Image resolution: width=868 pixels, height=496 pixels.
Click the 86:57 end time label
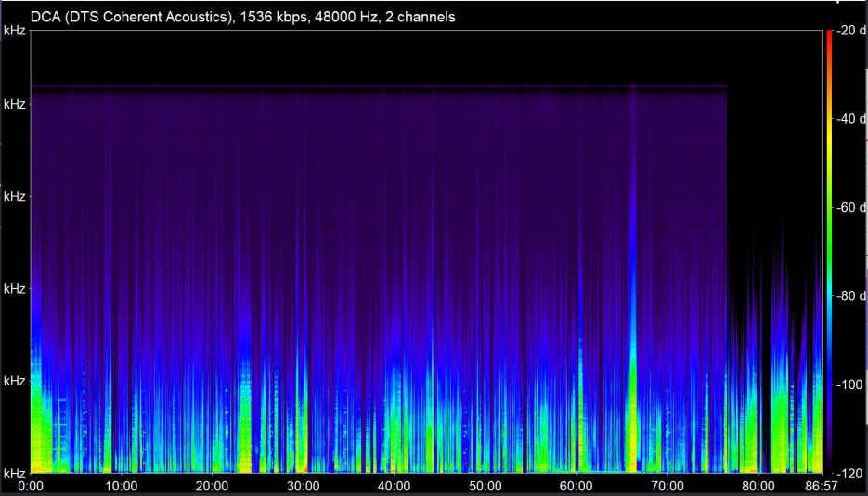822,486
